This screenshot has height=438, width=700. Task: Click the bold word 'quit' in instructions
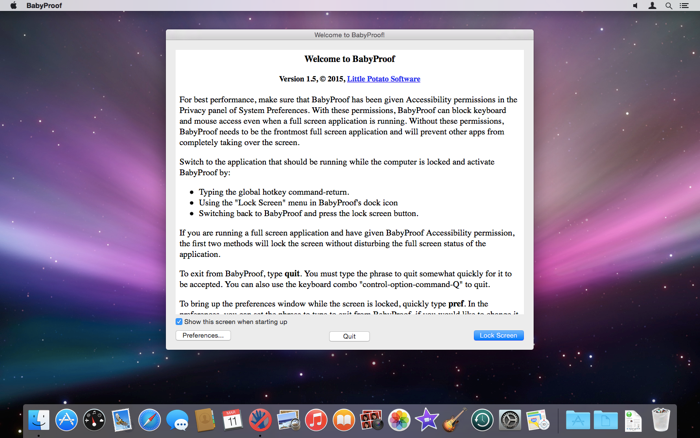292,274
